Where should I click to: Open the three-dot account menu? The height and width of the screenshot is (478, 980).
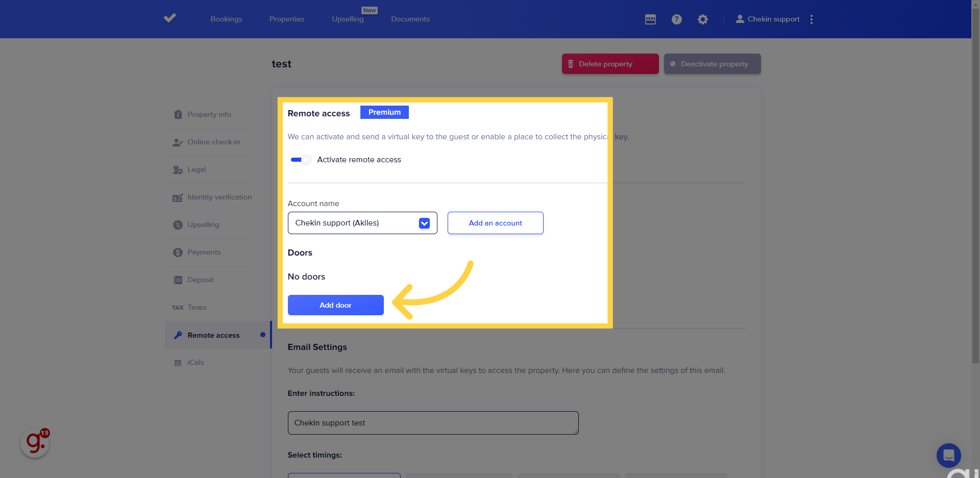pos(811,19)
